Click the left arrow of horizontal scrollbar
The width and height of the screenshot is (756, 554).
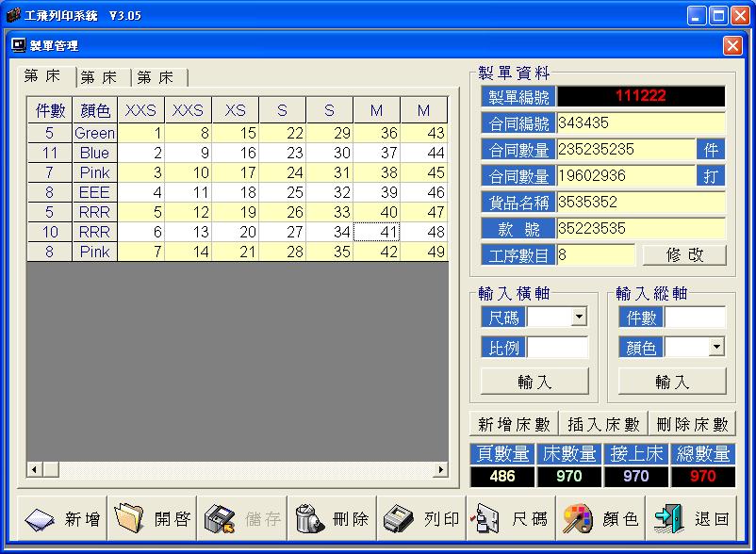tap(34, 469)
